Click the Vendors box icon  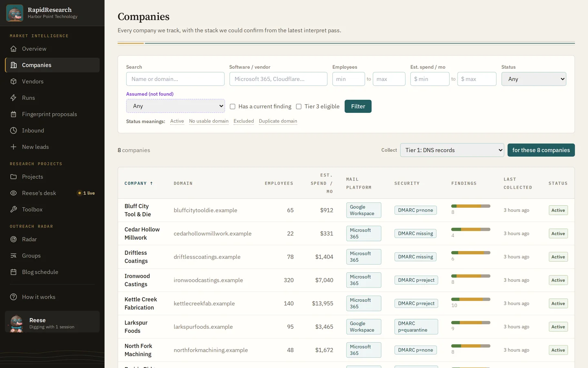point(13,81)
